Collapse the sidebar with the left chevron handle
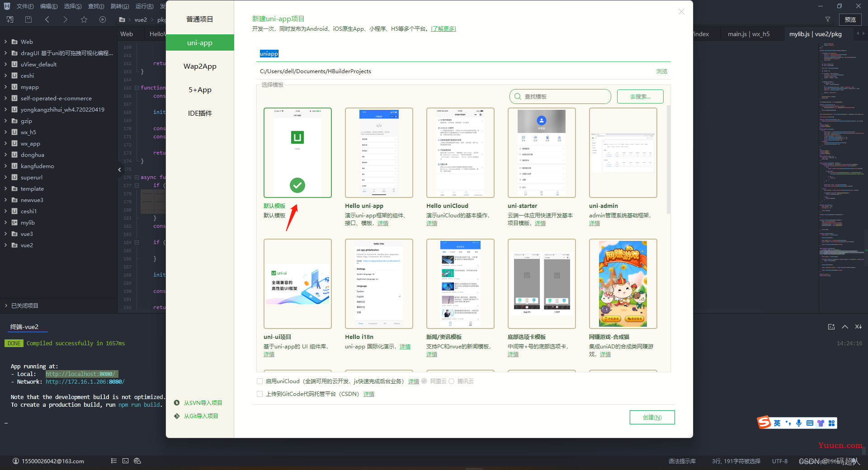 tap(119, 169)
